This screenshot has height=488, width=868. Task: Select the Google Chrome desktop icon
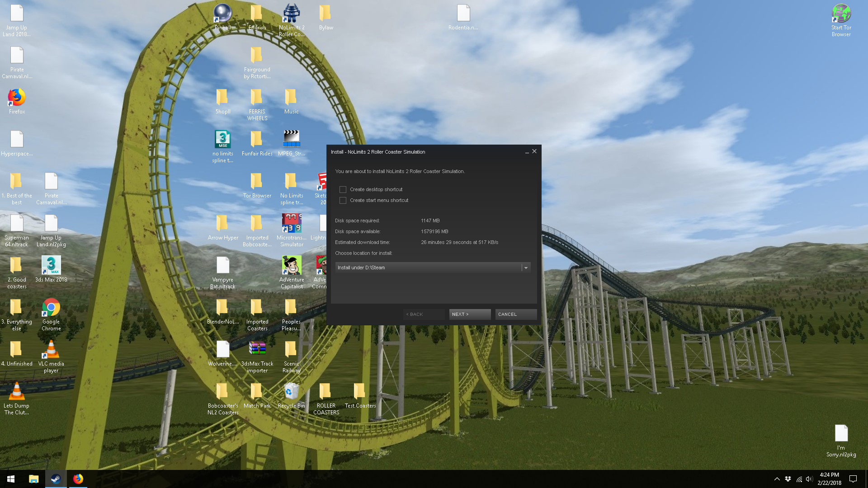click(51, 308)
